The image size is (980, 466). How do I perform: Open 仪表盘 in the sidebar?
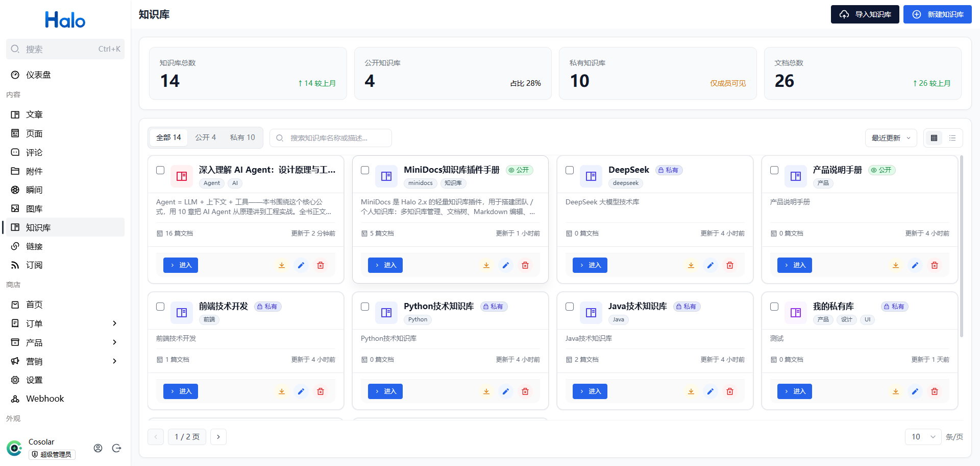[x=65, y=75]
